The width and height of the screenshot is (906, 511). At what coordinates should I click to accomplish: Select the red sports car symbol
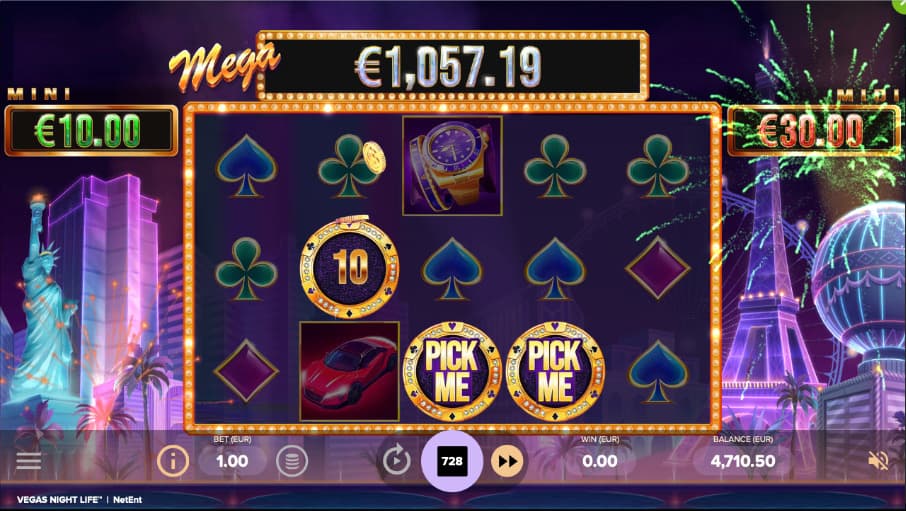tap(350, 371)
